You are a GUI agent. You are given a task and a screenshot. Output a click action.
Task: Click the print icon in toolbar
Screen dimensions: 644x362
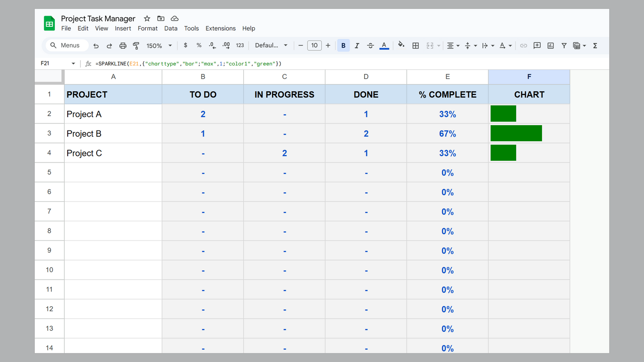pos(123,46)
